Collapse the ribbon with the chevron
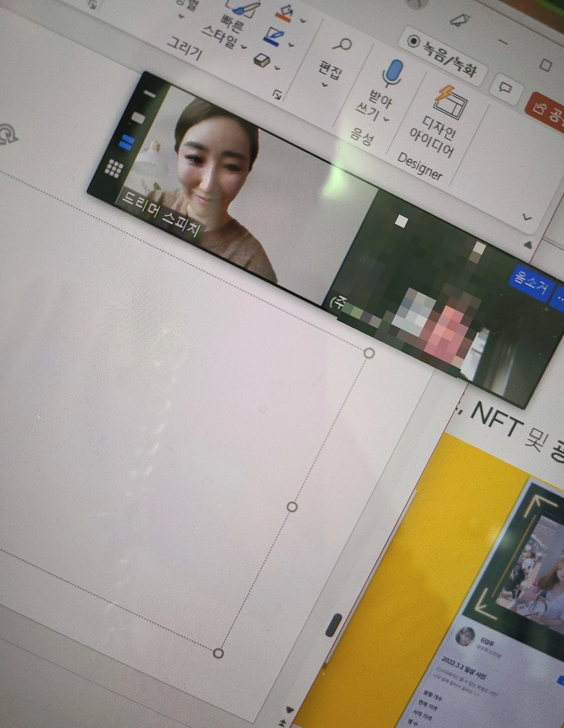This screenshot has width=564, height=728. coord(527,217)
